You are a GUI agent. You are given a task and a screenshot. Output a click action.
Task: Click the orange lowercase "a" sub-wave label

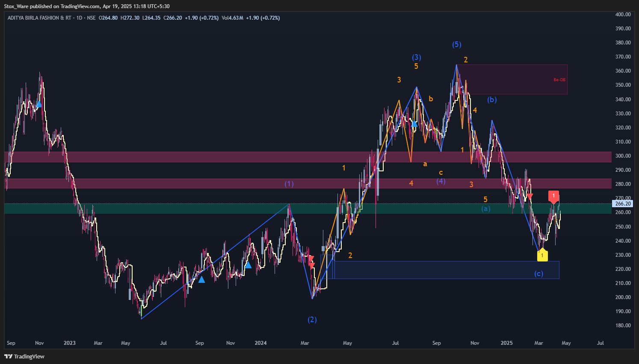click(425, 164)
